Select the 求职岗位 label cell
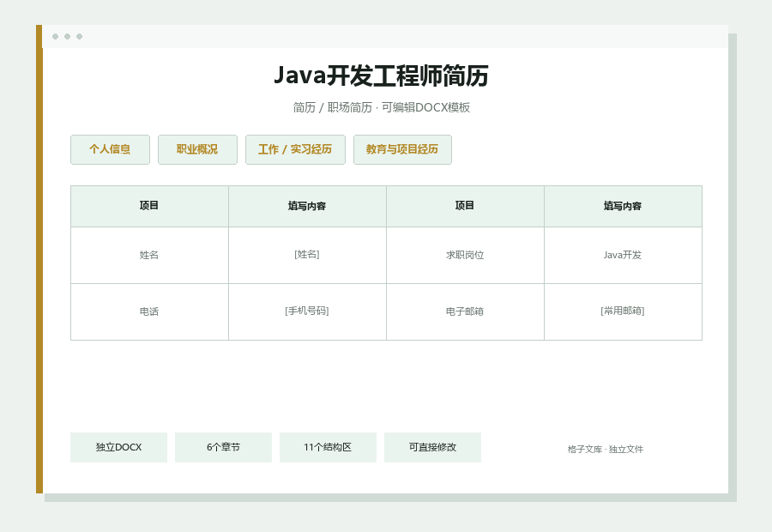The height and width of the screenshot is (532, 772). (465, 255)
